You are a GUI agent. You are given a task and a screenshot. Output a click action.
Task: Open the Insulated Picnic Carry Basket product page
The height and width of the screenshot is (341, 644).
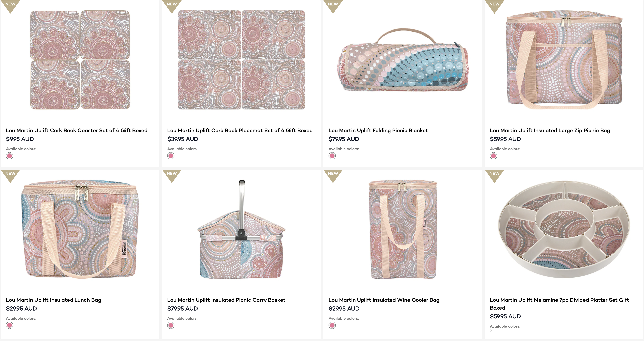(x=226, y=300)
